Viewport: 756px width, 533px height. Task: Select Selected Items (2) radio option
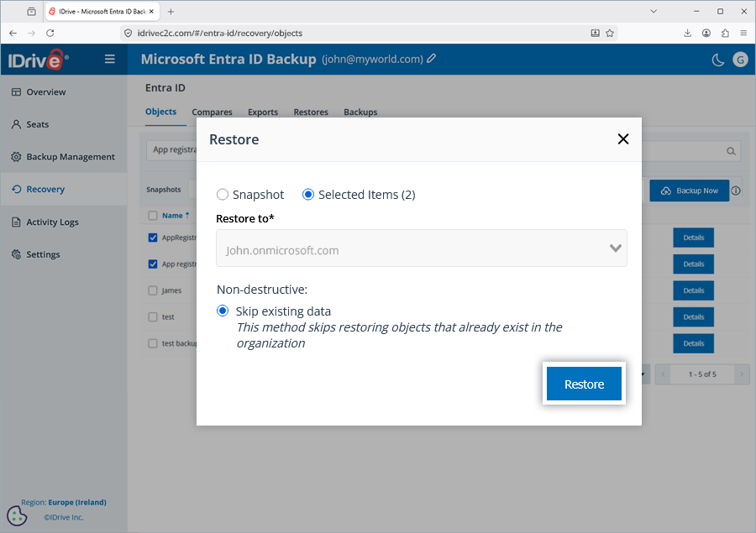[x=308, y=195]
